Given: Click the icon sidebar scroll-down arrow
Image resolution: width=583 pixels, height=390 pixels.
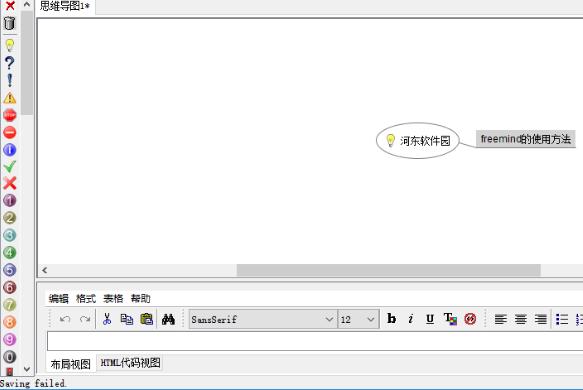Looking at the screenshot, I should coord(27,369).
